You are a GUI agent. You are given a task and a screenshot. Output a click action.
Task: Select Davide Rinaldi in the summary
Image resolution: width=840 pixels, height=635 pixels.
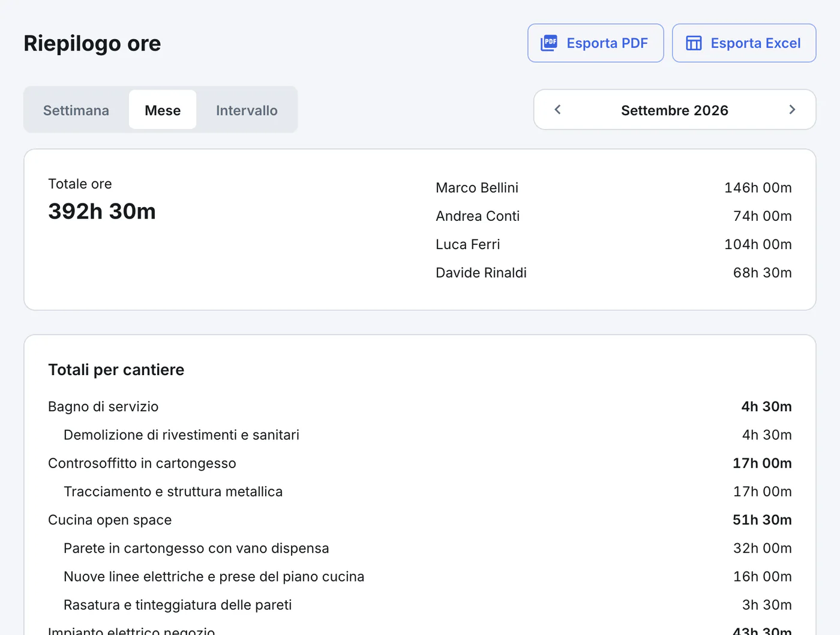point(481,272)
